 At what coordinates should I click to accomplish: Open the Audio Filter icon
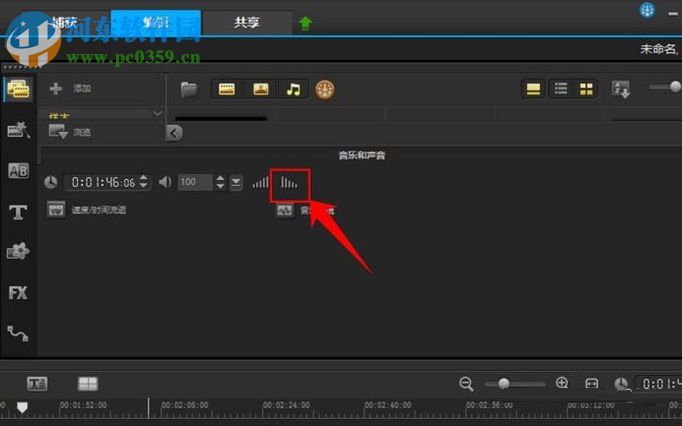284,211
